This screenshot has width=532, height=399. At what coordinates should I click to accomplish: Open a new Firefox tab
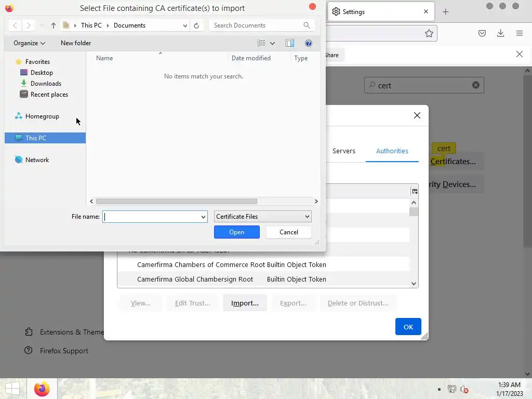445,12
